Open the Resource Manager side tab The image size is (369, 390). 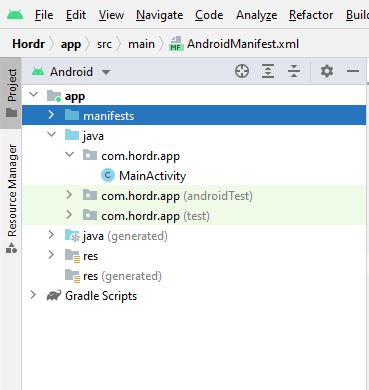coord(11,199)
